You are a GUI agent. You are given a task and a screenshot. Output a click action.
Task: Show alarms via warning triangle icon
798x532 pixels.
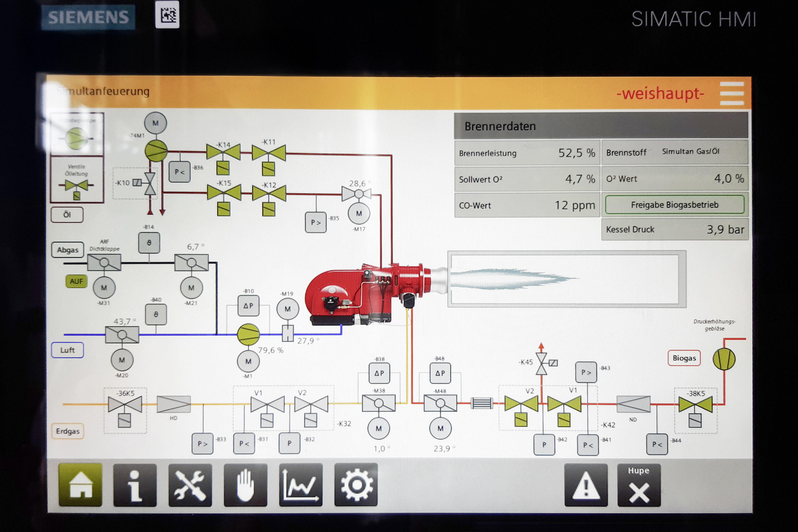[x=586, y=485]
